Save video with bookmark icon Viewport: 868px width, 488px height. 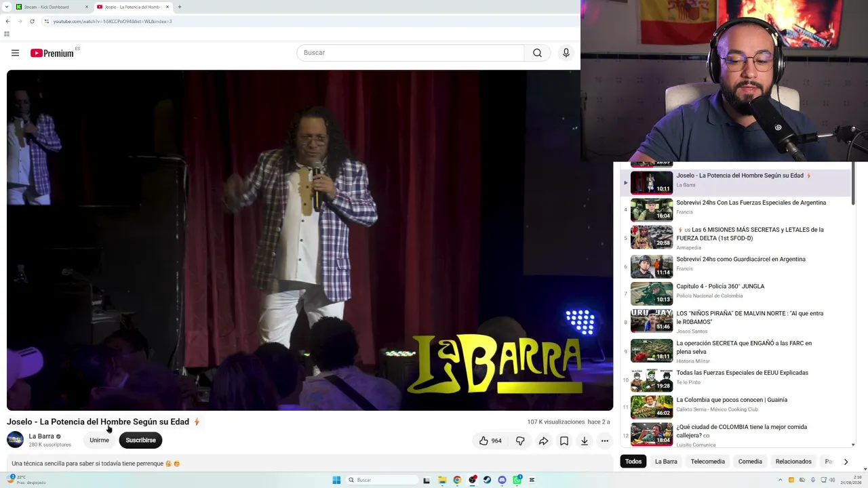[564, 441]
